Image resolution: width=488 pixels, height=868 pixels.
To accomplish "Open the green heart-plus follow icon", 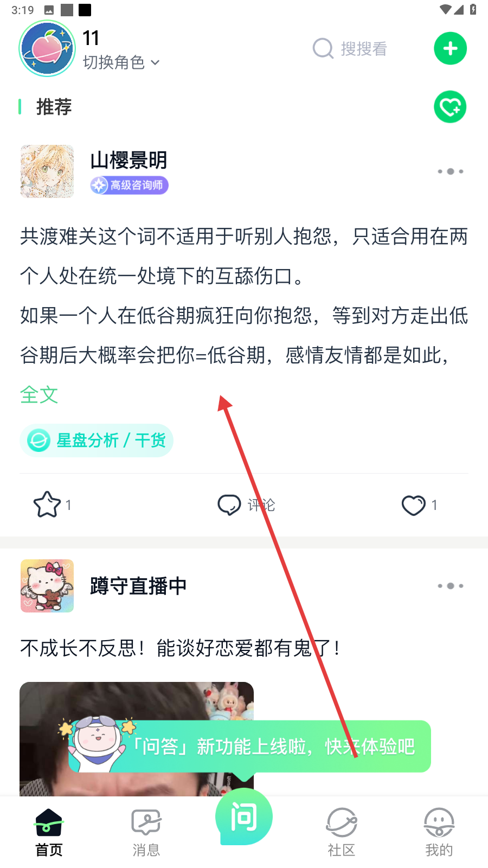I will 450,107.
